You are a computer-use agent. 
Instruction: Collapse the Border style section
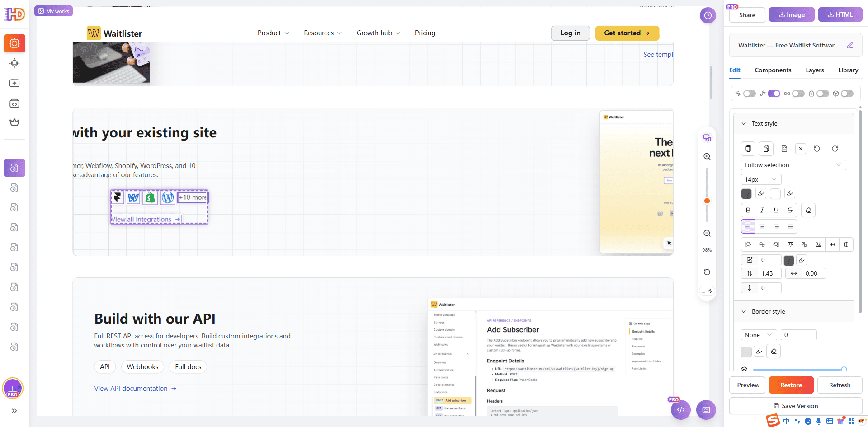point(744,311)
